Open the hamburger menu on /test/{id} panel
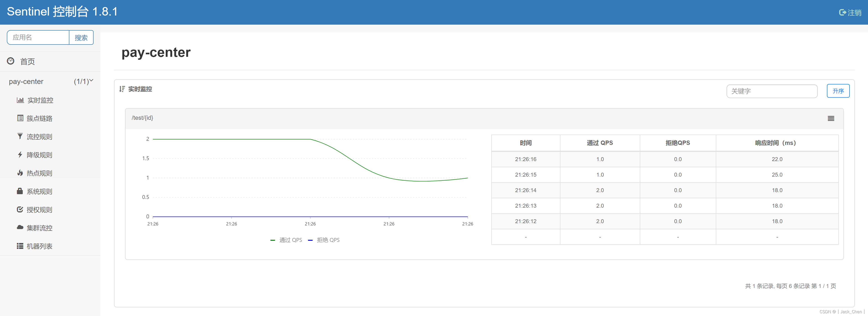The height and width of the screenshot is (316, 868). [x=831, y=118]
